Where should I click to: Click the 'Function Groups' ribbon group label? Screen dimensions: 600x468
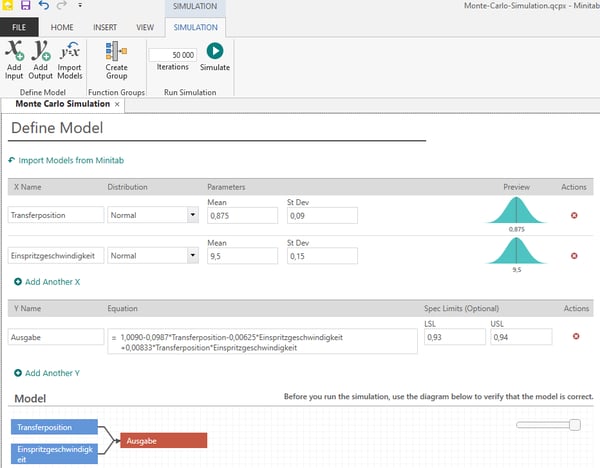coord(116,92)
